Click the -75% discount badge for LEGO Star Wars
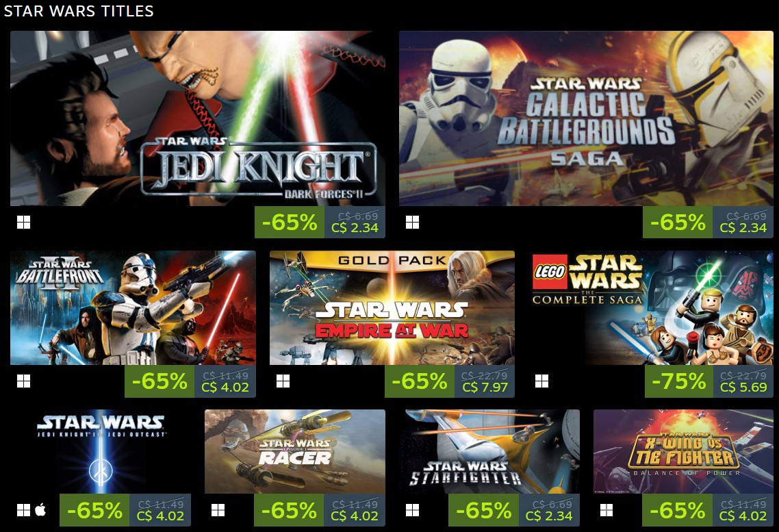779x532 pixels. pos(679,381)
